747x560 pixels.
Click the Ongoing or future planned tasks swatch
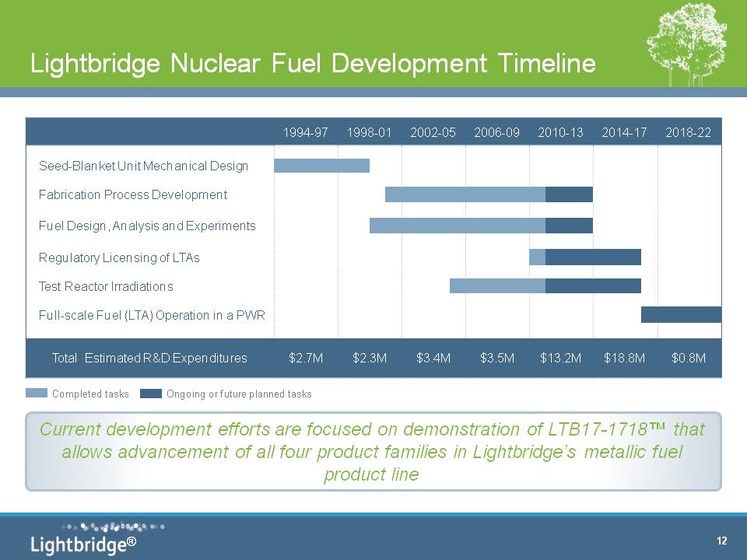coord(151,394)
